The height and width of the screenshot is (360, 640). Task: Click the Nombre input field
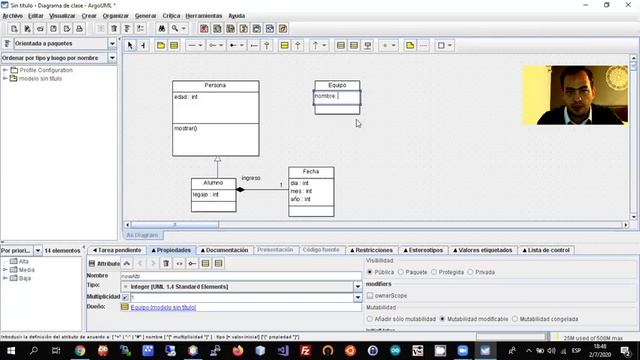coord(241,276)
